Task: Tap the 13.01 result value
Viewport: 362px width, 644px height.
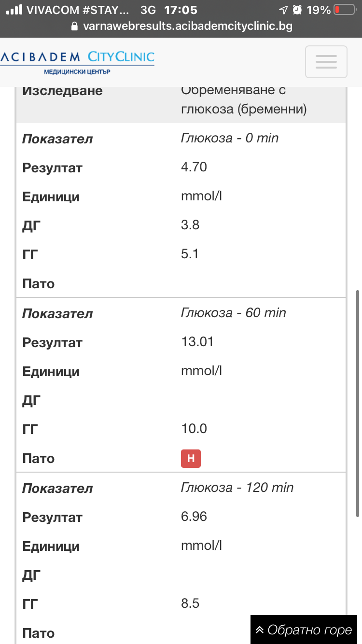Action: pos(197,342)
